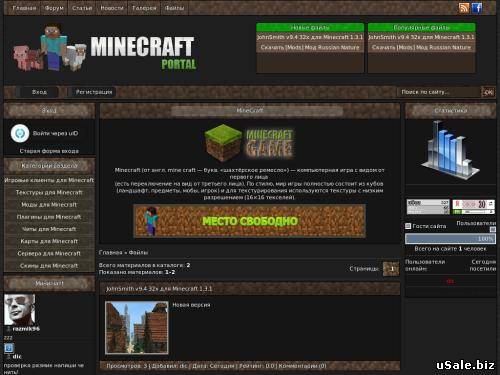Click the Всего на сайте 1 человек text

[x=450, y=249]
